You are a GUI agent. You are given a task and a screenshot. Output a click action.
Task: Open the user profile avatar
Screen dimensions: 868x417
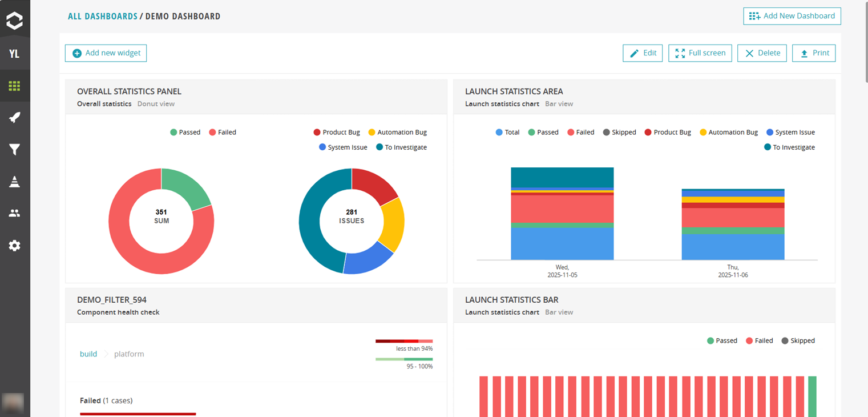(x=13, y=404)
